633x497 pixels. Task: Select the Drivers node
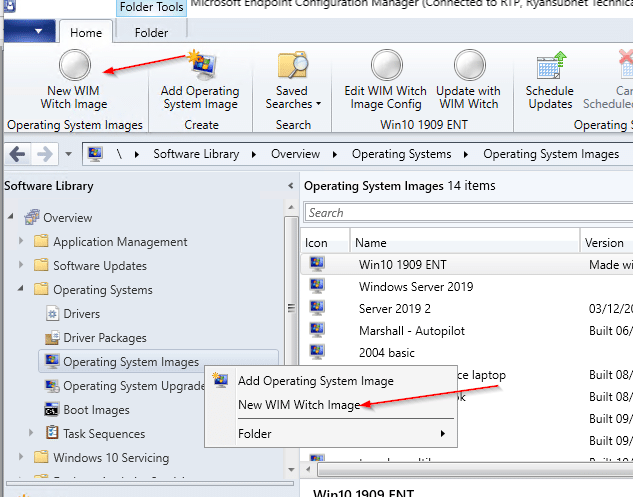click(x=82, y=314)
